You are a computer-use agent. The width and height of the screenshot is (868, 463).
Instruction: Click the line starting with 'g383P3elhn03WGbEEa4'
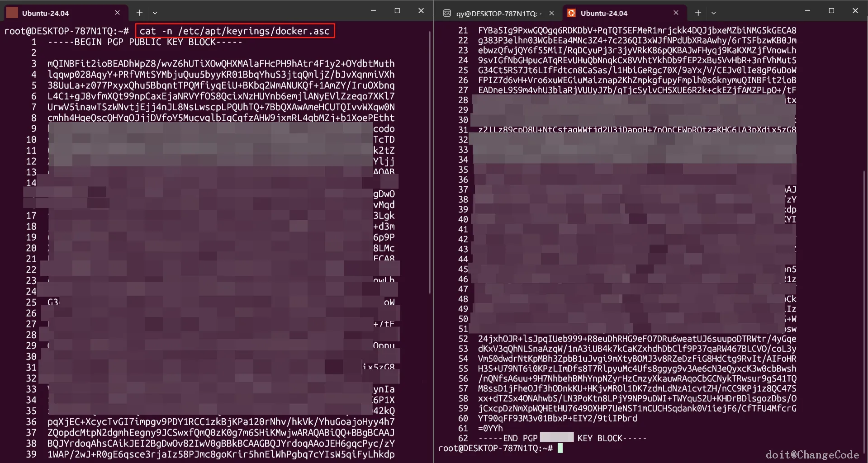point(637,40)
